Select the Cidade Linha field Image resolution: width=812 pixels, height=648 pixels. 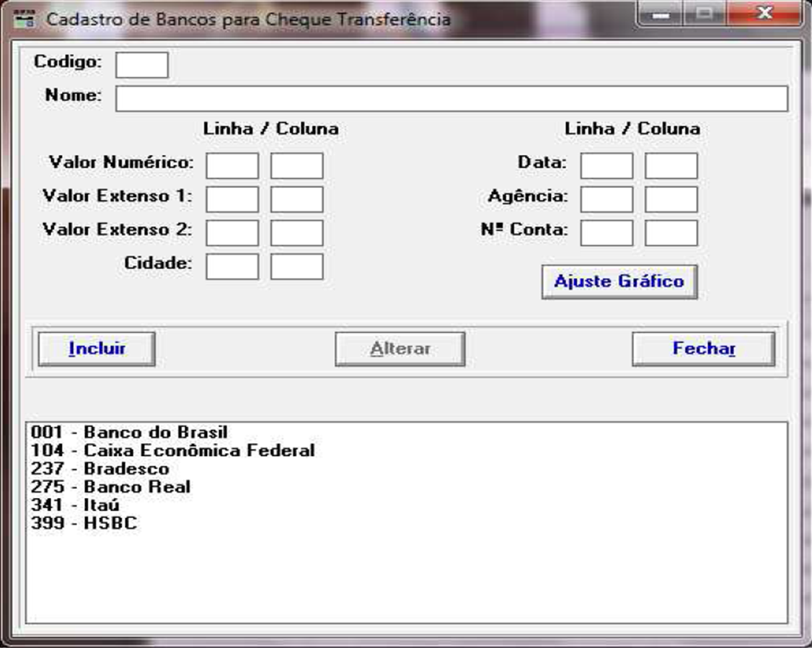pos(232,267)
